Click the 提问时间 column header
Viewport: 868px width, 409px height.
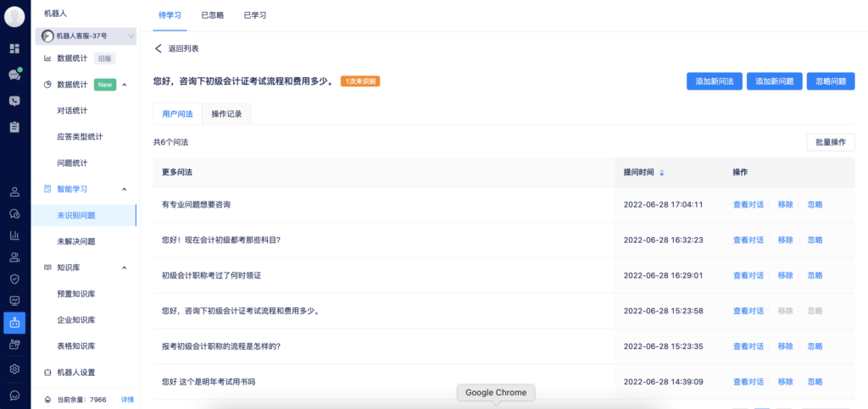[x=638, y=173]
